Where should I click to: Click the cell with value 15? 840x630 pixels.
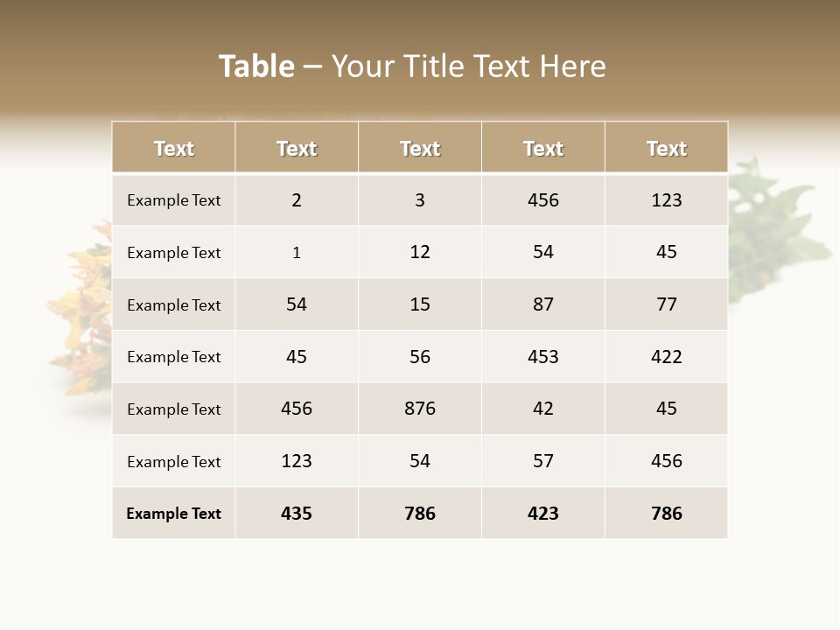coord(420,304)
